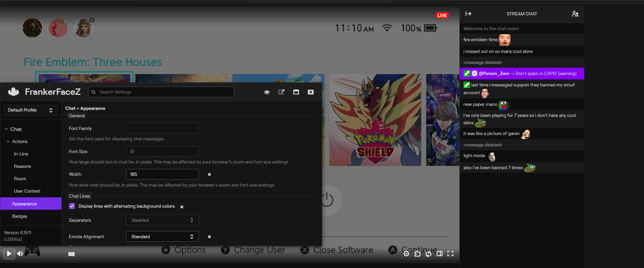Click into Search Settings field

coord(161,92)
